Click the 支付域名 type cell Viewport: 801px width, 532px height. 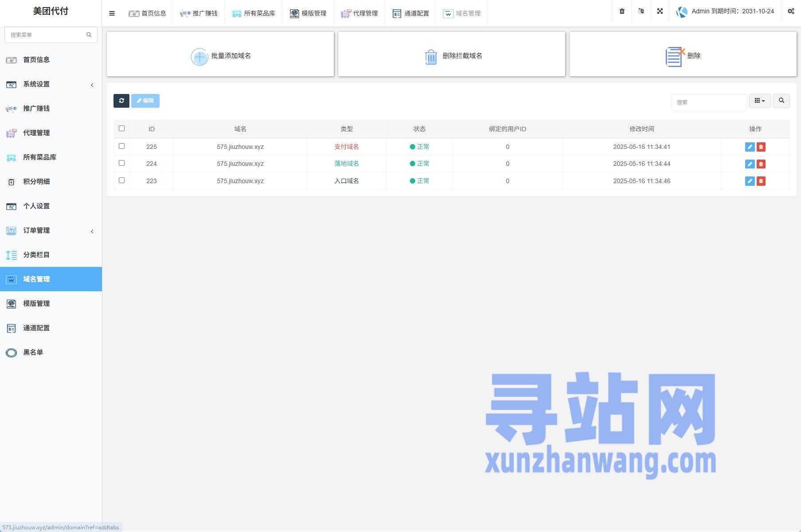coord(347,147)
